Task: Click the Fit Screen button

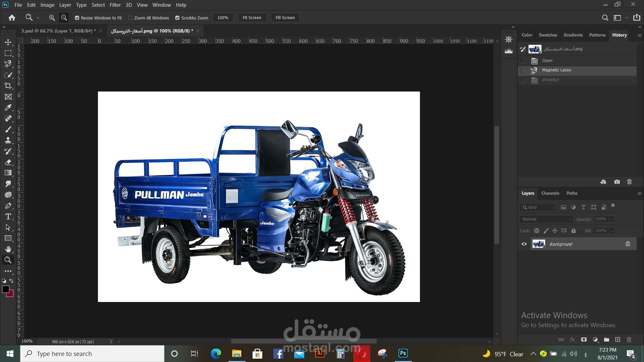Action: [252, 18]
